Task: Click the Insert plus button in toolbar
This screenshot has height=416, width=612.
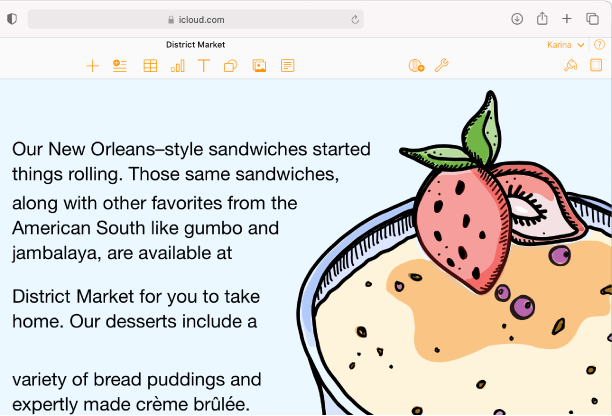Action: coord(93,66)
